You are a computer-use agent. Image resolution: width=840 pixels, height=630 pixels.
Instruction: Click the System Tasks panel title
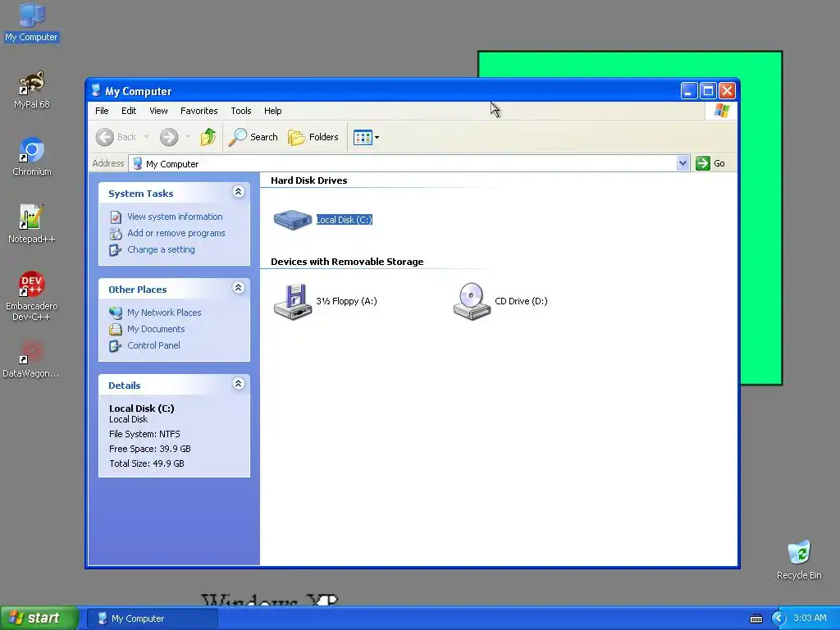141,194
